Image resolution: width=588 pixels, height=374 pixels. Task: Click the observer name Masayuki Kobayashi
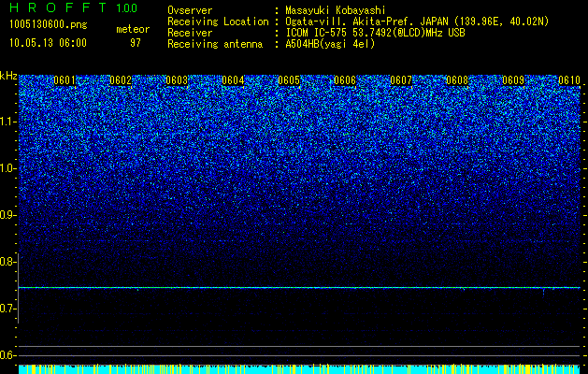click(x=336, y=10)
